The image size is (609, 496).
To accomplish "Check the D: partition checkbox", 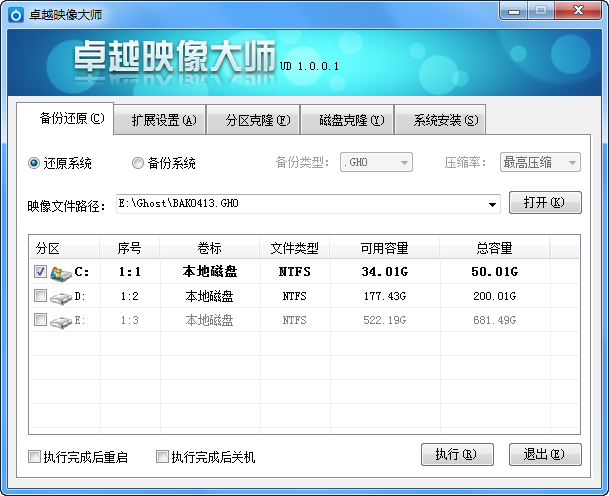I will 40,296.
